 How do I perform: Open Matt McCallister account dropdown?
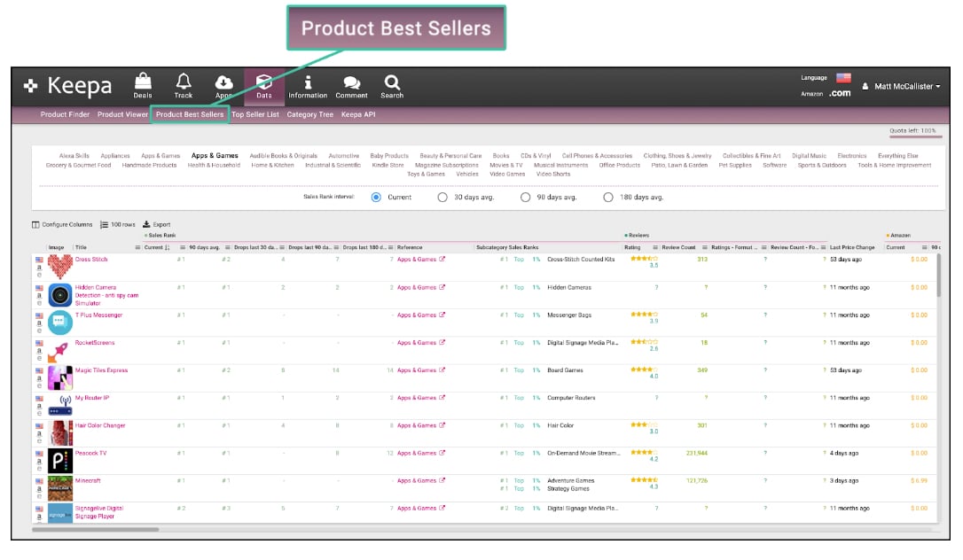(901, 87)
